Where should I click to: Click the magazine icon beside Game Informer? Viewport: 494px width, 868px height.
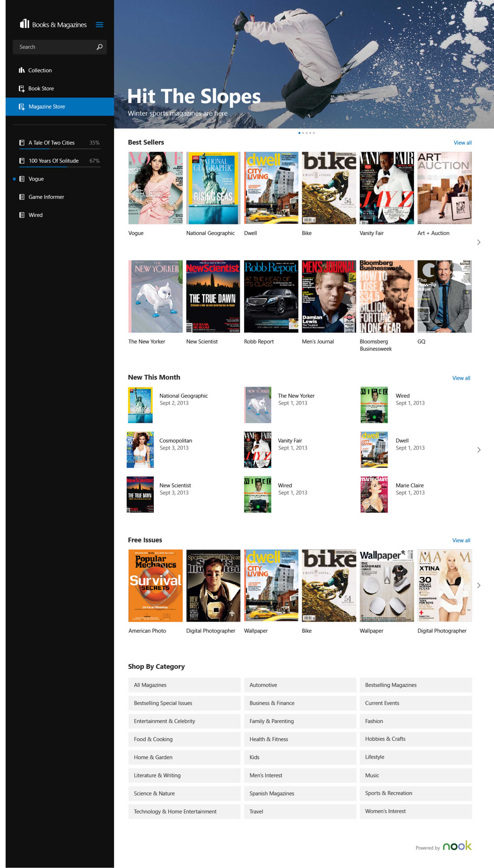click(x=22, y=197)
